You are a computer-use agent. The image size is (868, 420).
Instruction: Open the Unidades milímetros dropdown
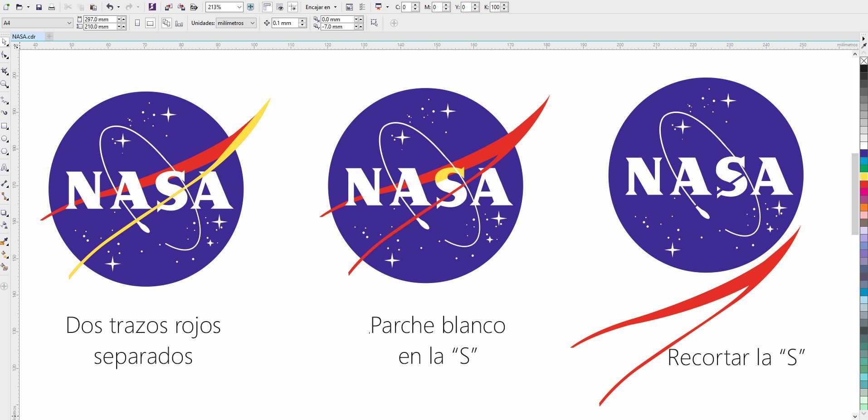(236, 23)
